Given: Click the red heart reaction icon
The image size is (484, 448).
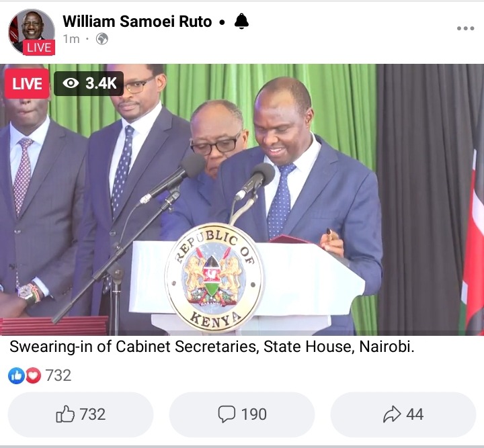Looking at the screenshot, I should click(33, 375).
